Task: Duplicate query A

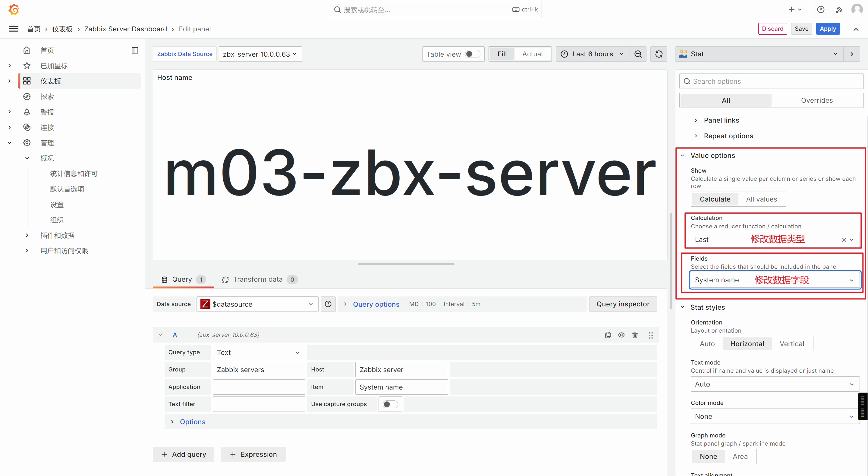Action: (x=608, y=334)
